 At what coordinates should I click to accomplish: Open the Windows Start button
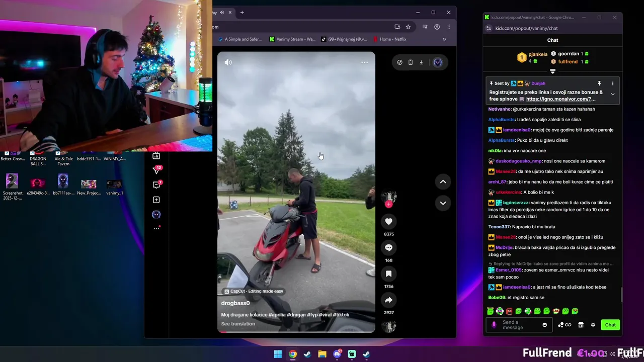click(278, 354)
